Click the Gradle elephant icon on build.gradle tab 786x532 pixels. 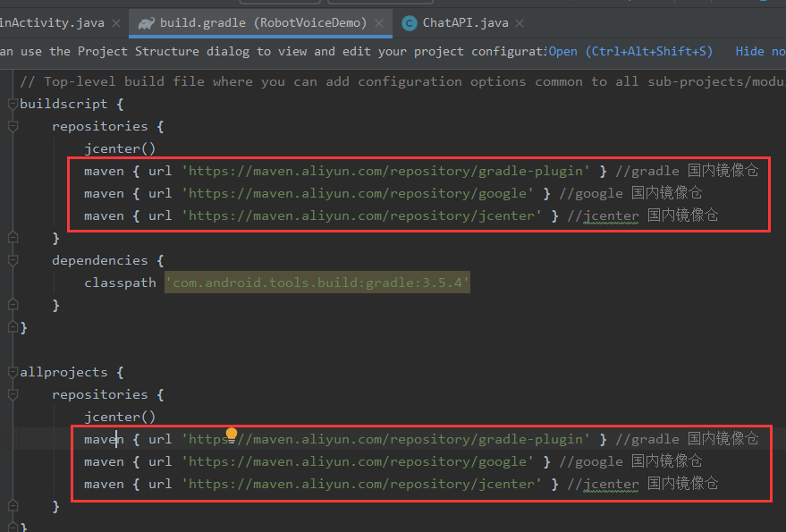click(147, 23)
